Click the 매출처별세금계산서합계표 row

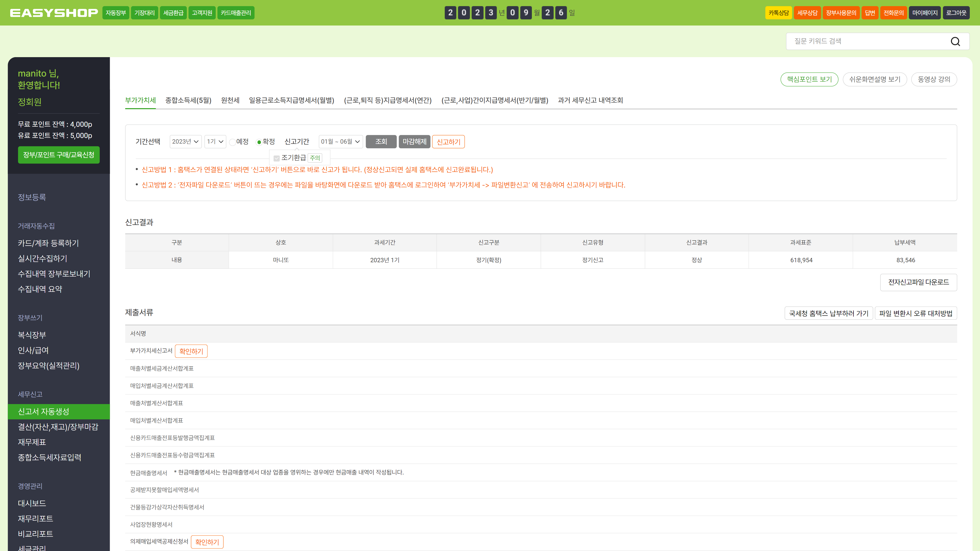(541, 368)
